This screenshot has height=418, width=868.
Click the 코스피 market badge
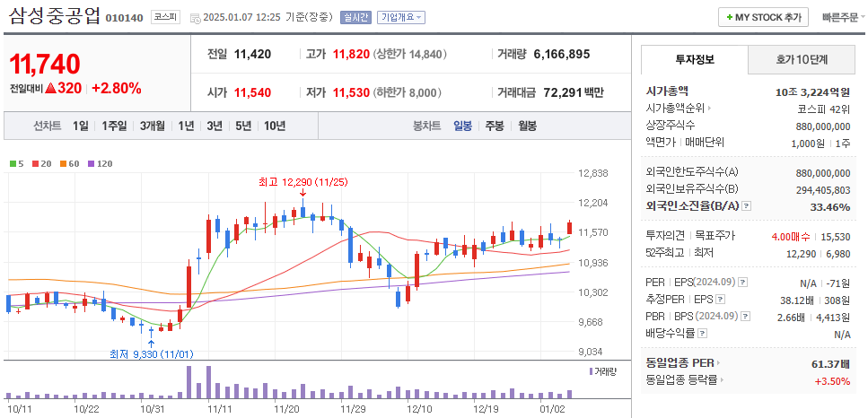(165, 17)
